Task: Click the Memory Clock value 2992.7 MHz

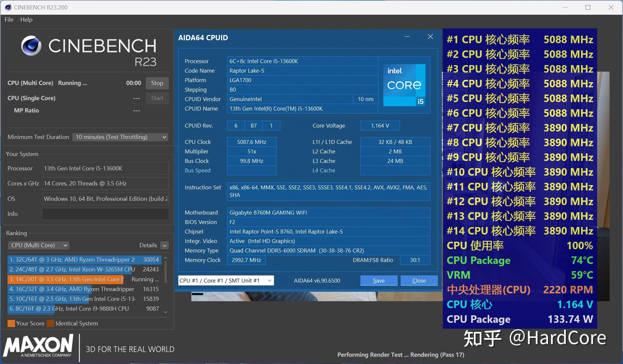Action: click(246, 260)
